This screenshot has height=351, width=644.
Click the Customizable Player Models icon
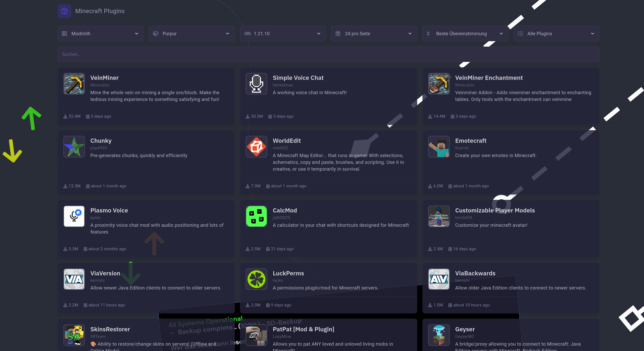439,217
